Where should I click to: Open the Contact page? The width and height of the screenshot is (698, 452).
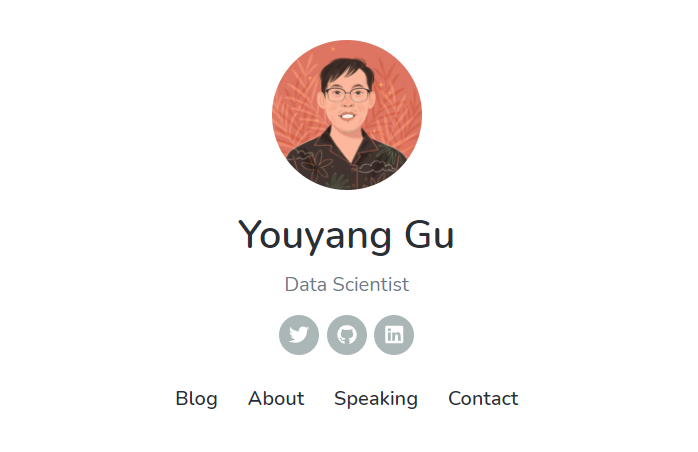click(483, 399)
